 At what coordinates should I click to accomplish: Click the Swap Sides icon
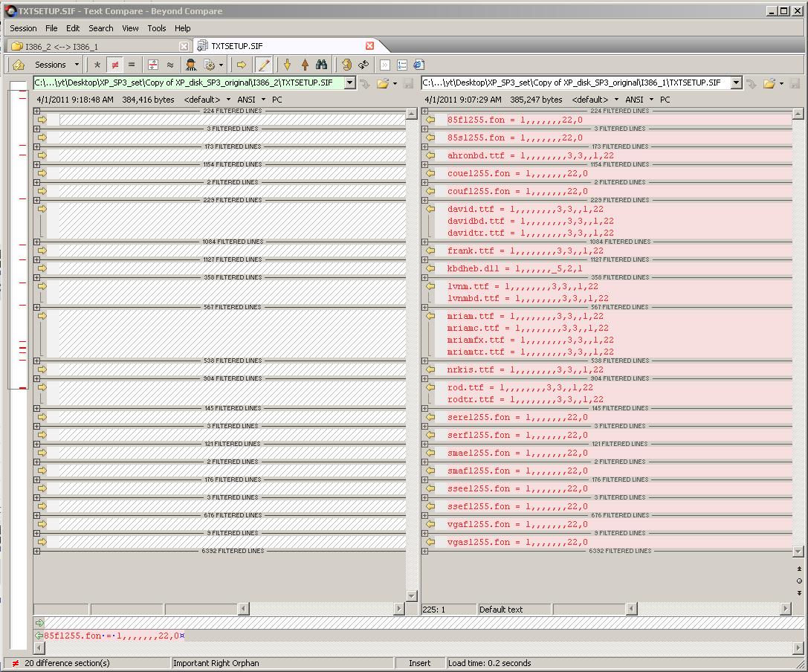coord(346,65)
